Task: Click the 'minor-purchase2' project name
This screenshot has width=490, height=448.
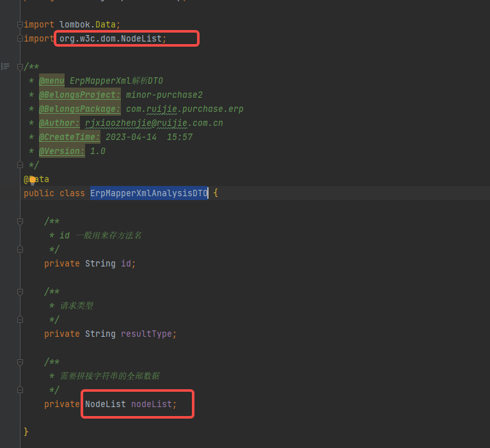Action: (x=164, y=95)
